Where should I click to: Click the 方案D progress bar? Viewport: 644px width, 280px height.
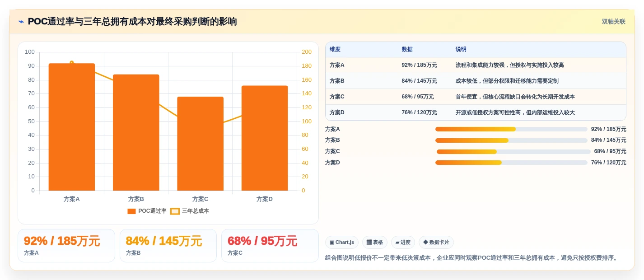click(x=511, y=163)
